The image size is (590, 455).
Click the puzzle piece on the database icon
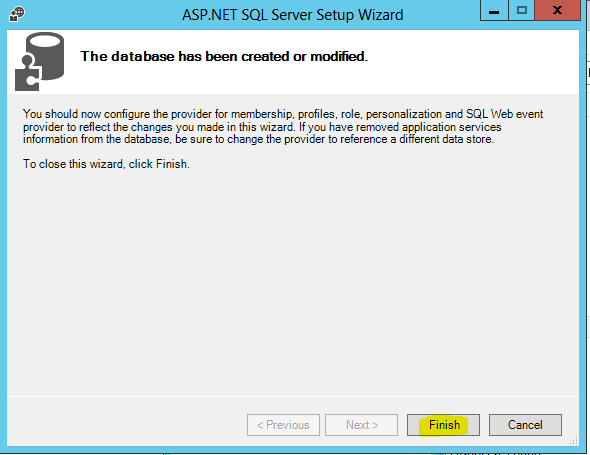coord(27,74)
